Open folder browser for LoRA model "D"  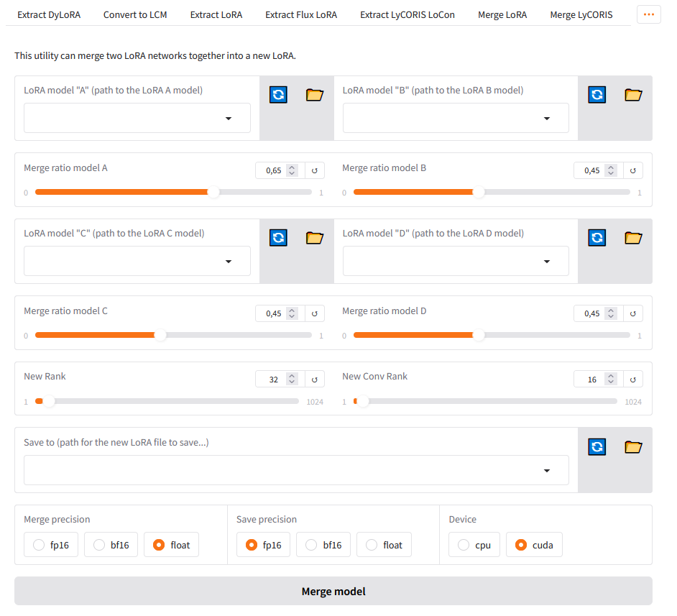tap(633, 237)
